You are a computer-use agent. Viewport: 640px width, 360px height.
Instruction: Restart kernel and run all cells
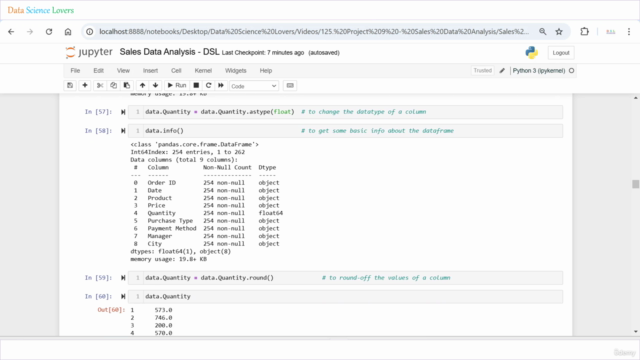coord(221,85)
